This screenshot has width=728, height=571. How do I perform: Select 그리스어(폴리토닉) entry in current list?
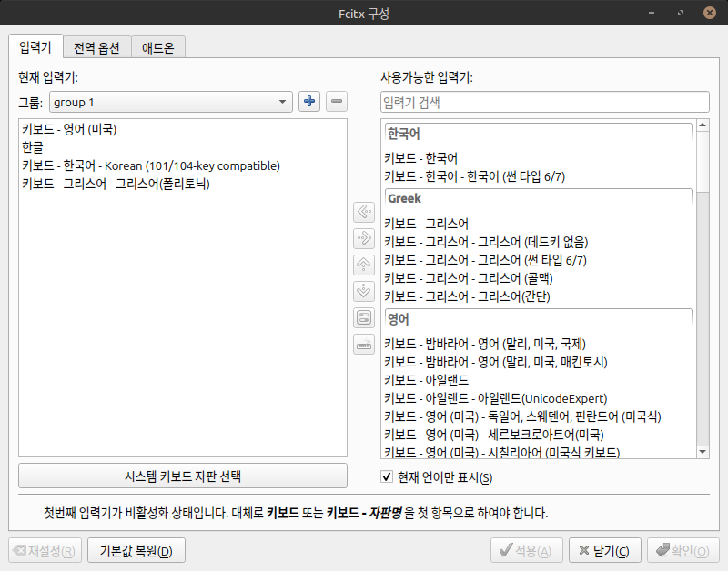pos(183,184)
